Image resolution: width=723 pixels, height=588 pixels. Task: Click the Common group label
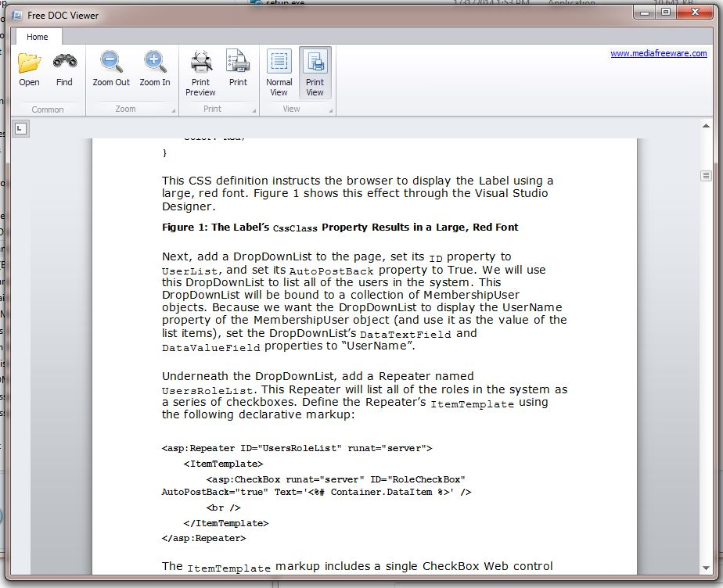click(48, 110)
